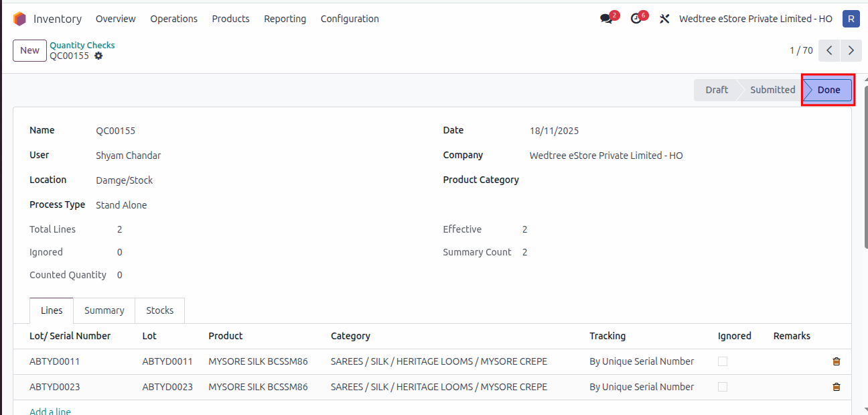
Task: Click the debug tools wrench icon
Action: coord(664,19)
